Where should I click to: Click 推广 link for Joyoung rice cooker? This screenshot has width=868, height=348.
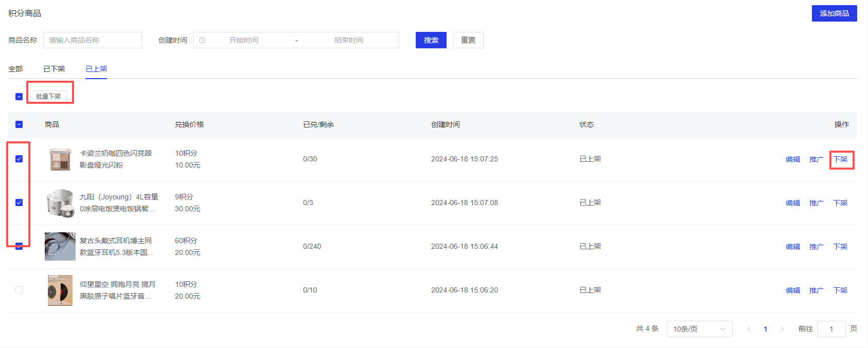816,203
